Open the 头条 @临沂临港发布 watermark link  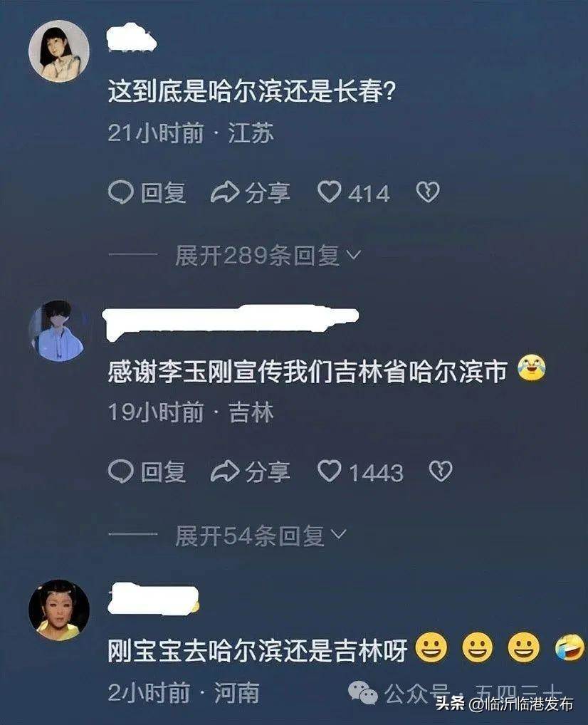coord(505,704)
